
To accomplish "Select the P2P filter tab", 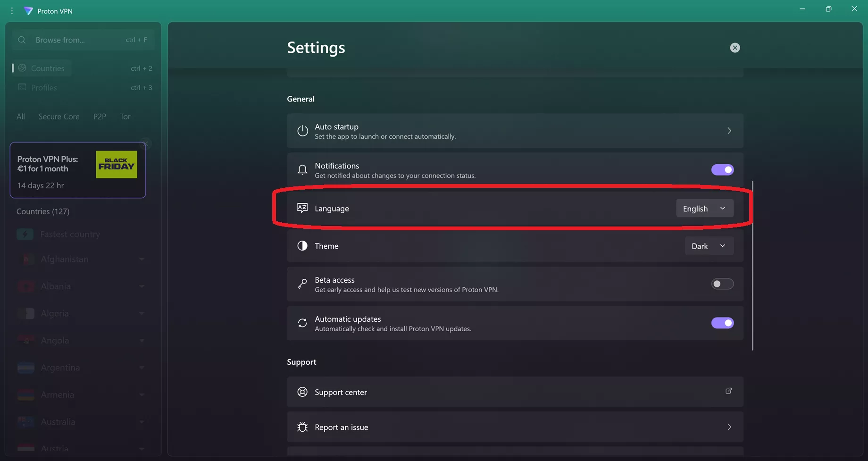I will (x=100, y=117).
